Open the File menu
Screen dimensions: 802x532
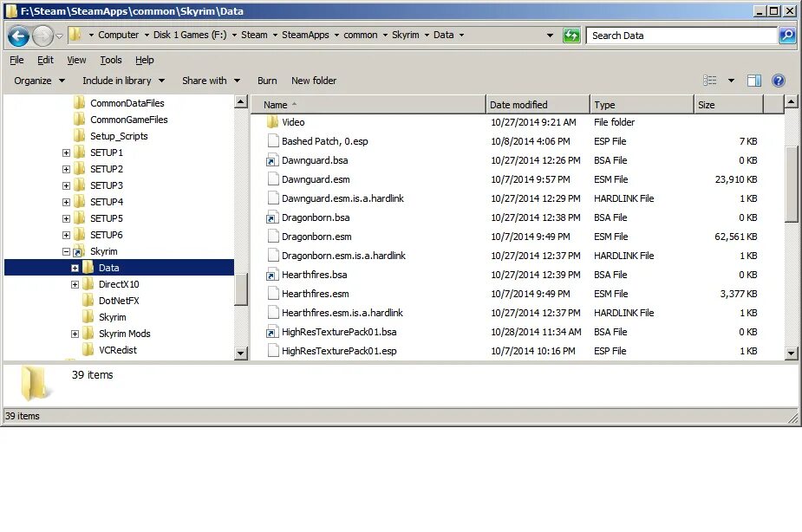click(16, 60)
